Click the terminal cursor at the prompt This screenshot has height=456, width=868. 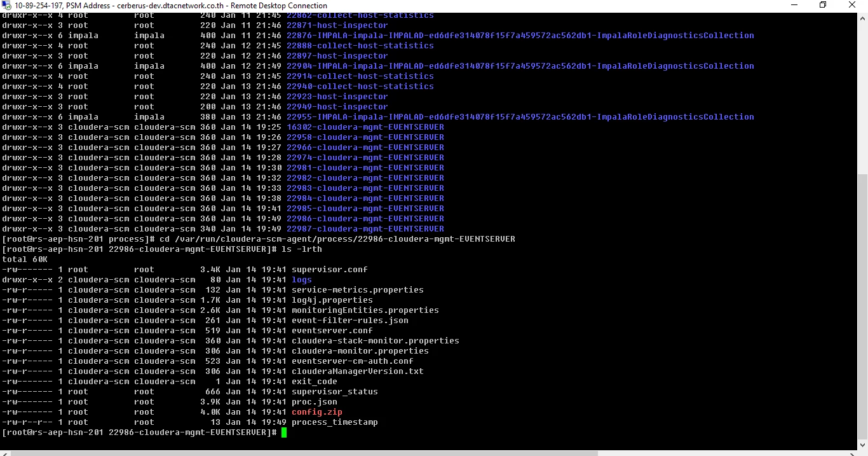[284, 432]
